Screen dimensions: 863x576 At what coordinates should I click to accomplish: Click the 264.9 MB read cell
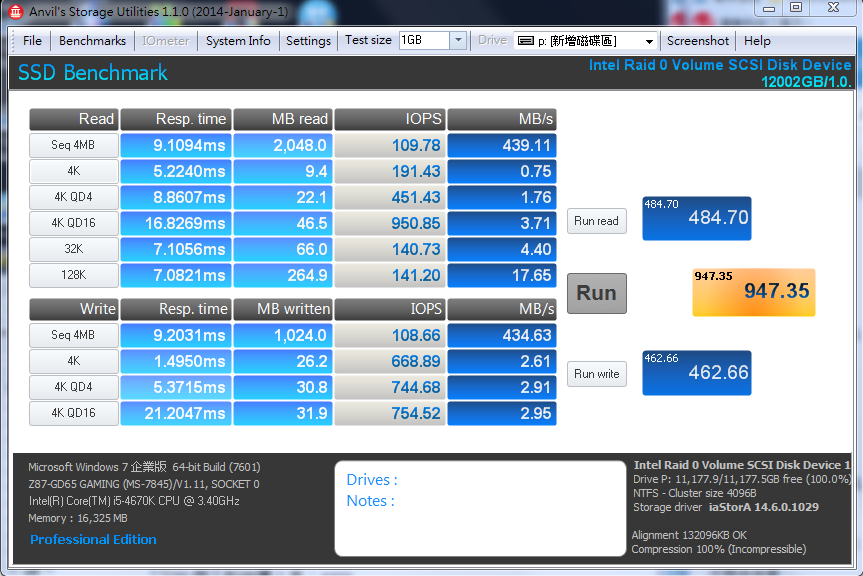pos(283,275)
